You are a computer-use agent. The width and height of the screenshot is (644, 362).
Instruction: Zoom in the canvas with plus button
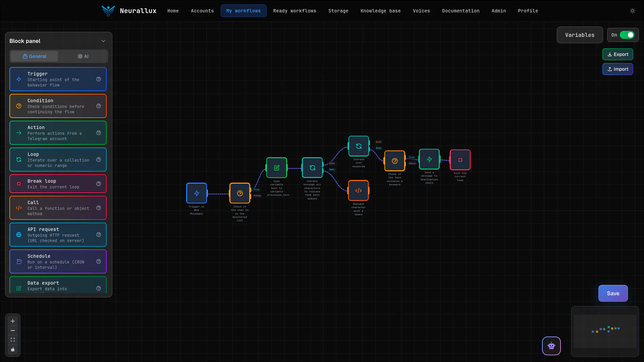pyautogui.click(x=13, y=321)
